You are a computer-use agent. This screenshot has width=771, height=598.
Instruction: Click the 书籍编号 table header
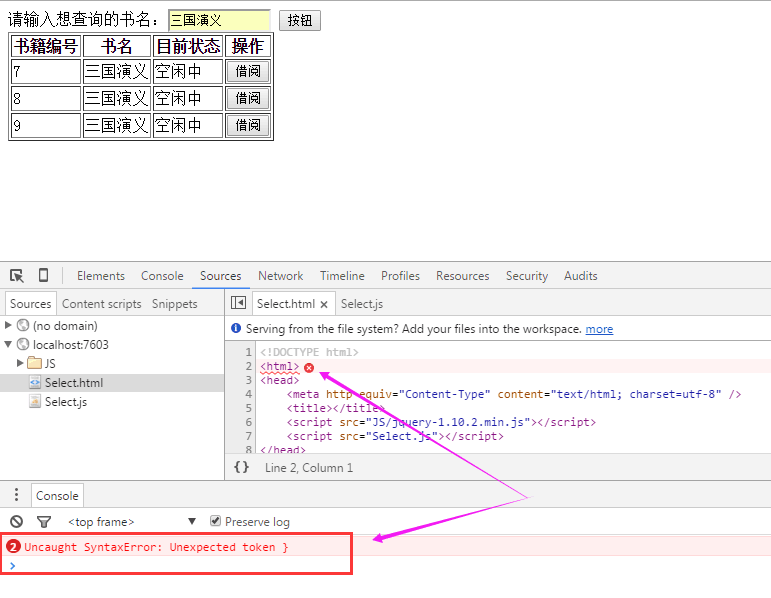[46, 46]
